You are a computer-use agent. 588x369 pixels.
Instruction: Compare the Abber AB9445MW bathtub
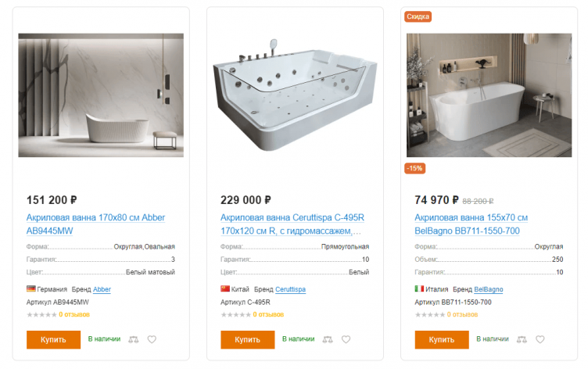tap(132, 339)
